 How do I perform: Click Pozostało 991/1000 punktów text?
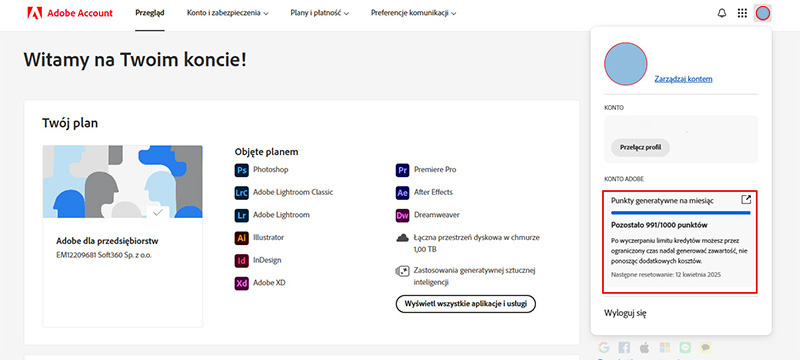click(x=659, y=225)
